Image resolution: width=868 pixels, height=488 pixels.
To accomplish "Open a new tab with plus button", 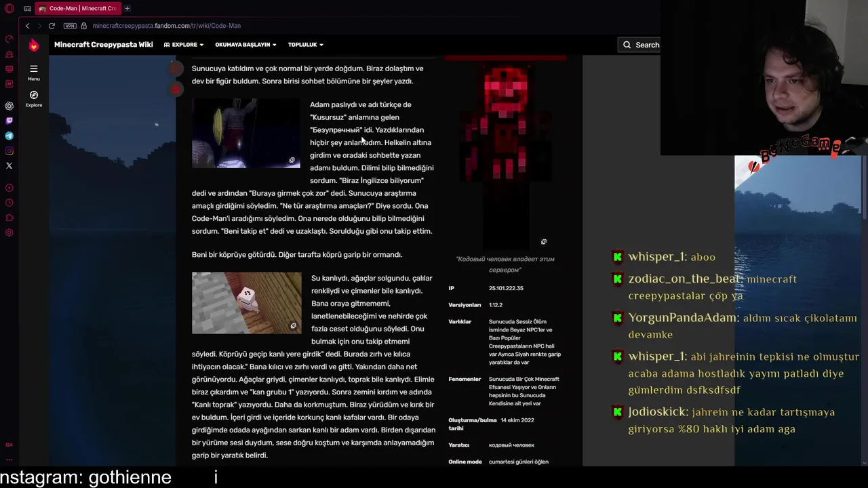I will point(127,8).
